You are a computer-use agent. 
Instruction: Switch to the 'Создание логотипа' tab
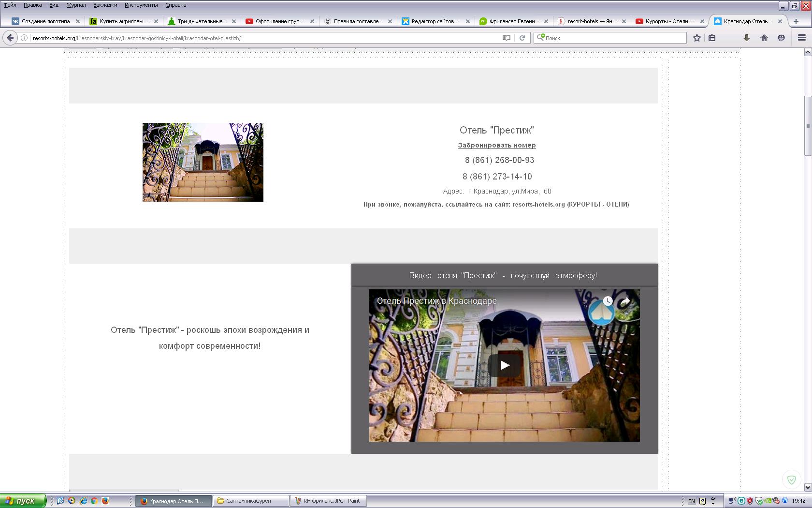point(45,21)
